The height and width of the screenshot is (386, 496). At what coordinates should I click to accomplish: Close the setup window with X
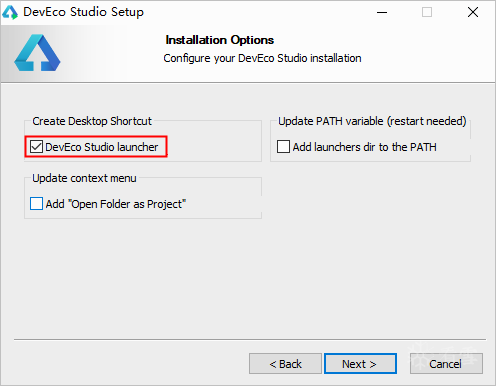click(x=473, y=12)
